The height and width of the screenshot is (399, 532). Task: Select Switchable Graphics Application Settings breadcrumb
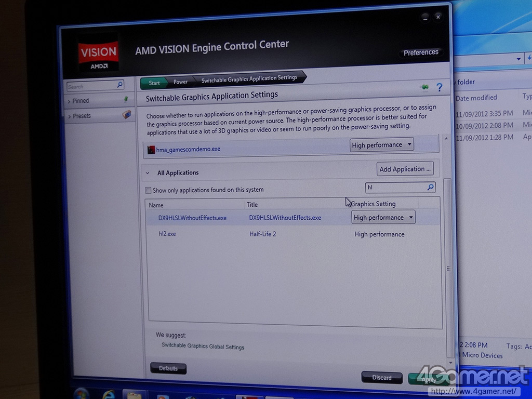click(249, 79)
